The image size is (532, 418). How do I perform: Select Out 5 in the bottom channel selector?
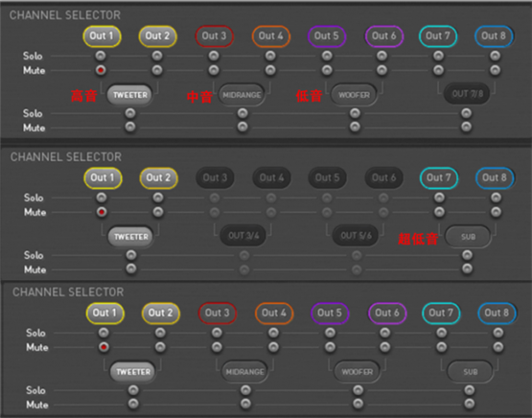[330, 313]
